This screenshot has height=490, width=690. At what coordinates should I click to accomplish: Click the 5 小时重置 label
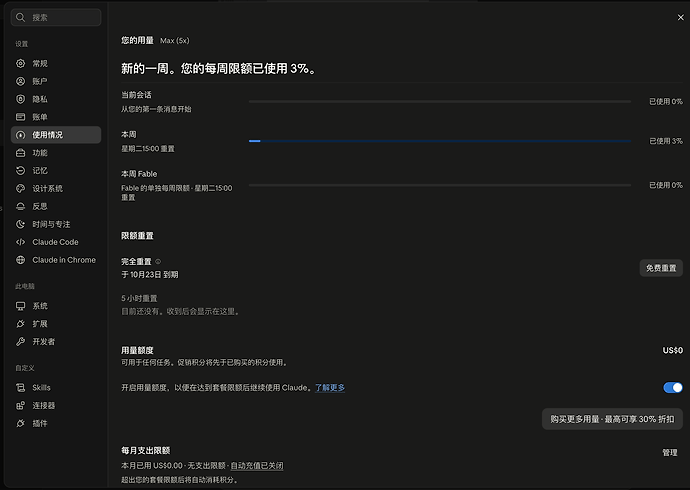pyautogui.click(x=139, y=298)
